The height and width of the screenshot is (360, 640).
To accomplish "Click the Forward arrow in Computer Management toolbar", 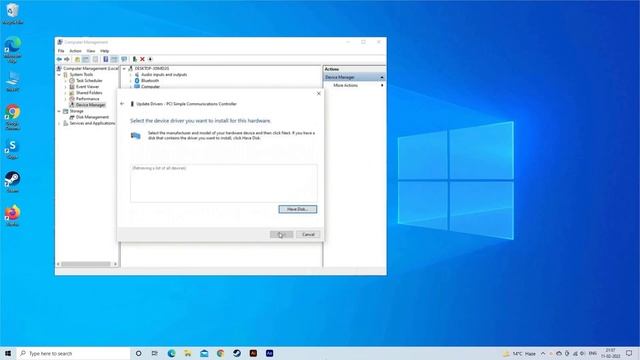I will (x=67, y=59).
